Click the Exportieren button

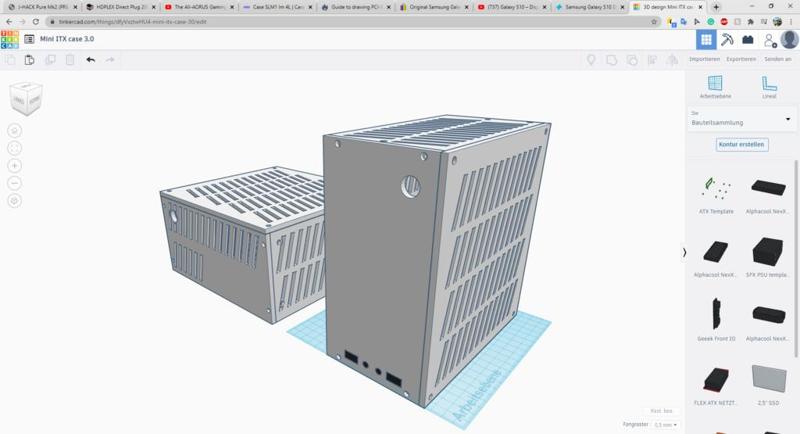click(x=741, y=59)
